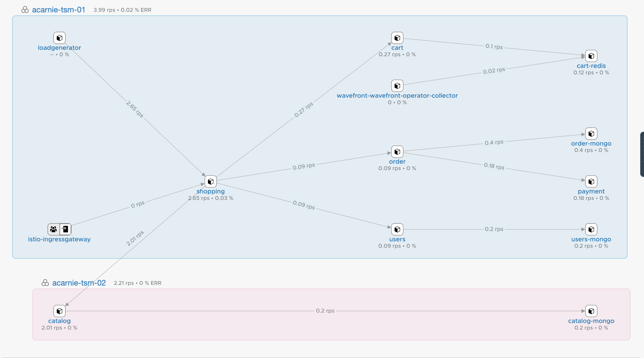The width and height of the screenshot is (644, 358).
Task: Open the users service name link
Action: 397,239
